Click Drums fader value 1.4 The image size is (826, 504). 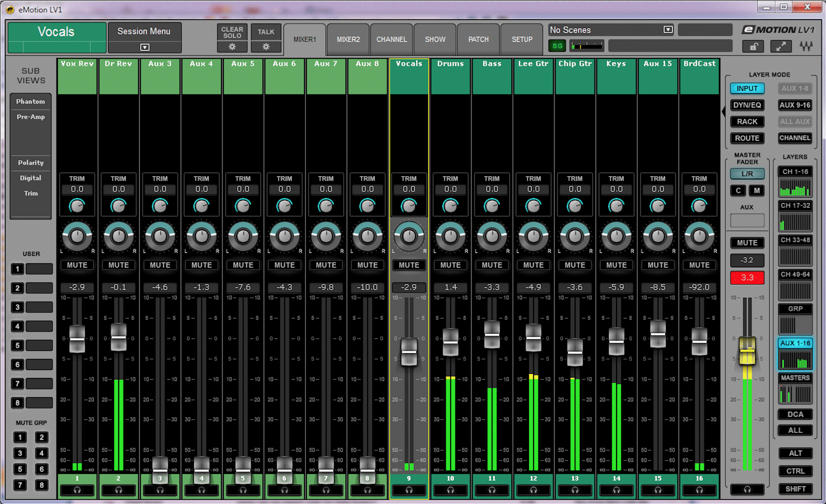(450, 287)
